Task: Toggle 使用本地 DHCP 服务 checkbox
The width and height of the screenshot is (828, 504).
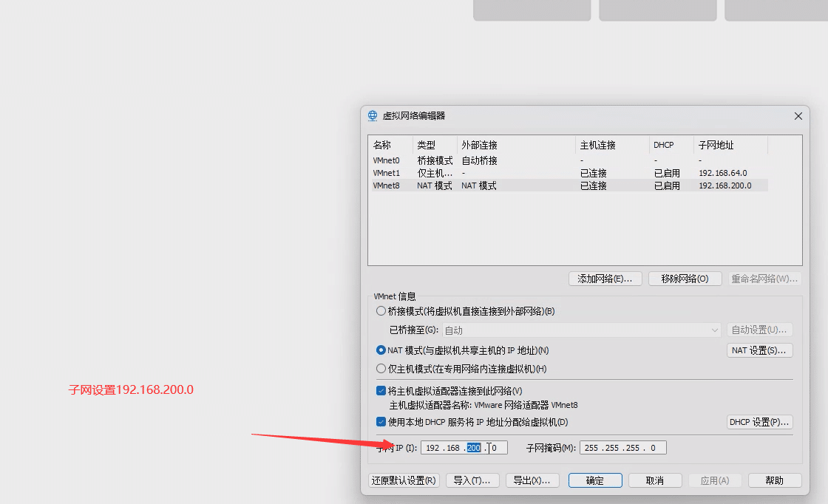Action: pos(381,422)
